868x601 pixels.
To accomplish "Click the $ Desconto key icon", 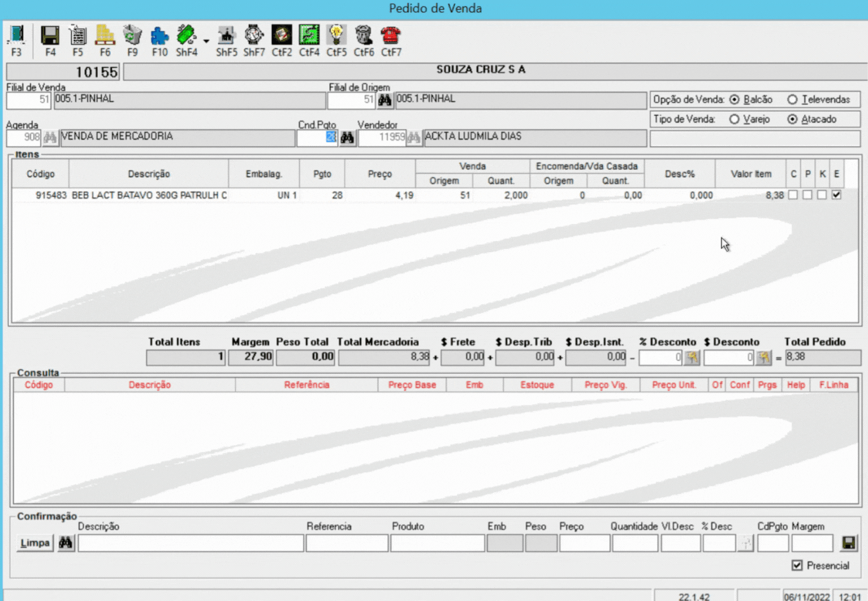I will coord(763,357).
